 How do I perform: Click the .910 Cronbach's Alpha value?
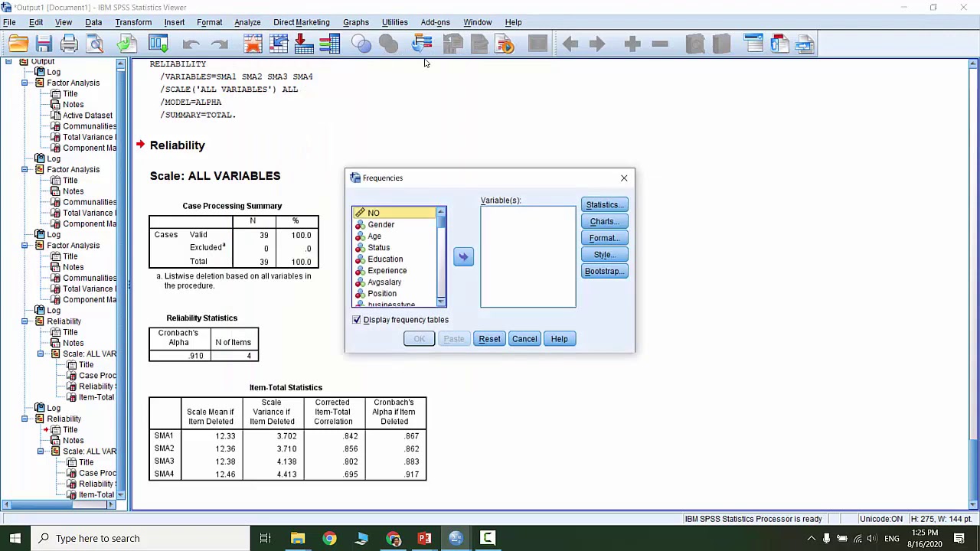point(197,356)
